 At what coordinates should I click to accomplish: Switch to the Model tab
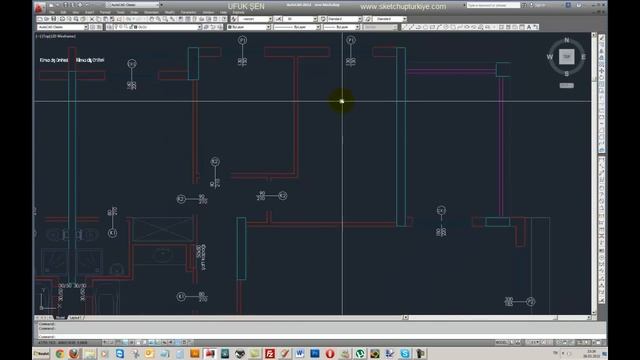click(x=60, y=318)
